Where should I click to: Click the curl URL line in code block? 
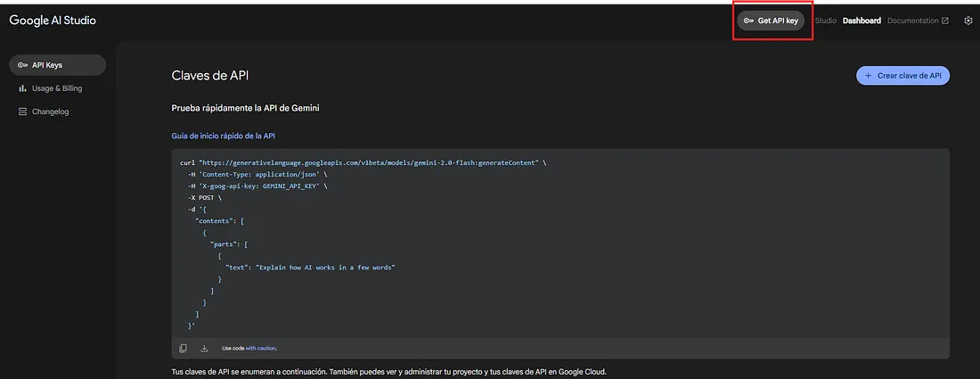(x=363, y=162)
